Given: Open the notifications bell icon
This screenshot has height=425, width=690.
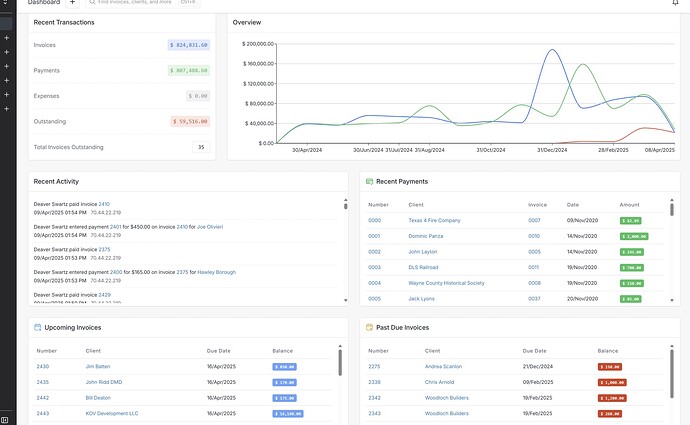Looking at the screenshot, I should tap(675, 3).
